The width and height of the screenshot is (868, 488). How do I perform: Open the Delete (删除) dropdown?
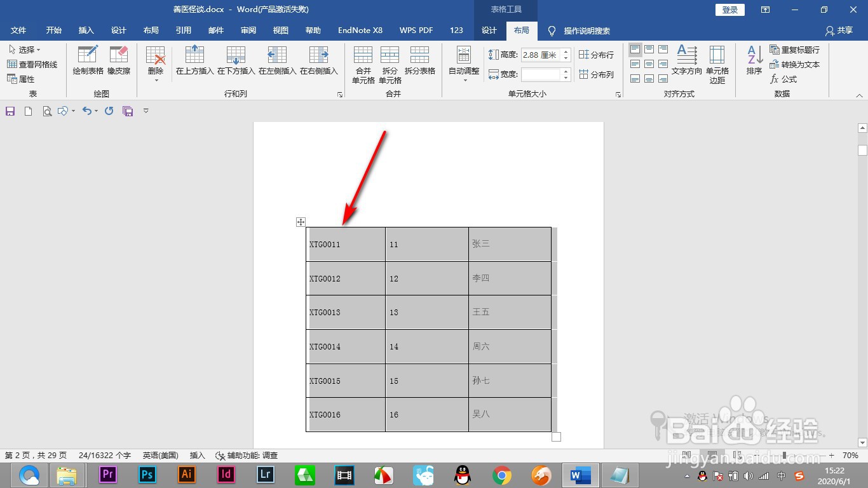coord(156,65)
